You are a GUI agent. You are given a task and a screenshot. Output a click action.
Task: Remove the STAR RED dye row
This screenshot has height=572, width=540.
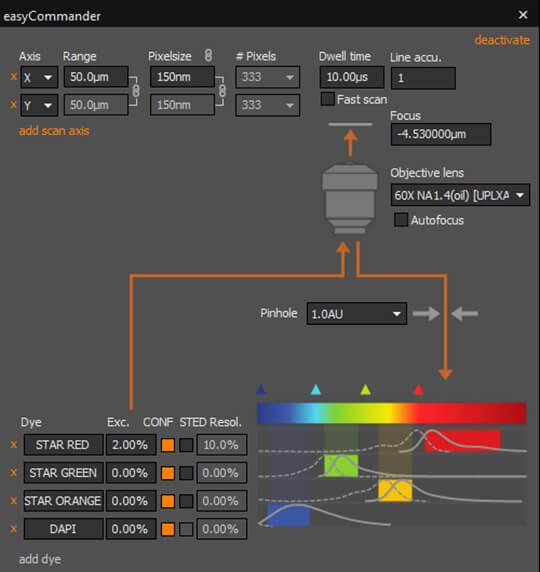(14, 445)
